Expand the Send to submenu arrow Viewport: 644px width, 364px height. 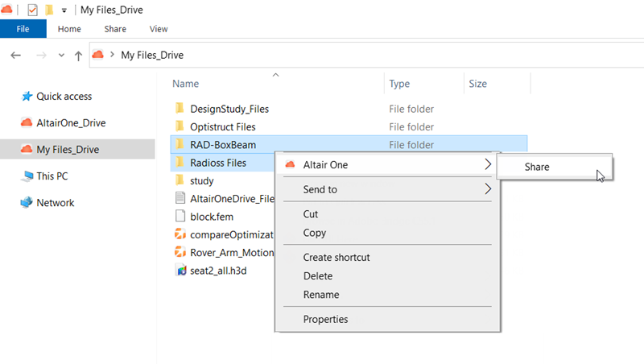(x=488, y=189)
